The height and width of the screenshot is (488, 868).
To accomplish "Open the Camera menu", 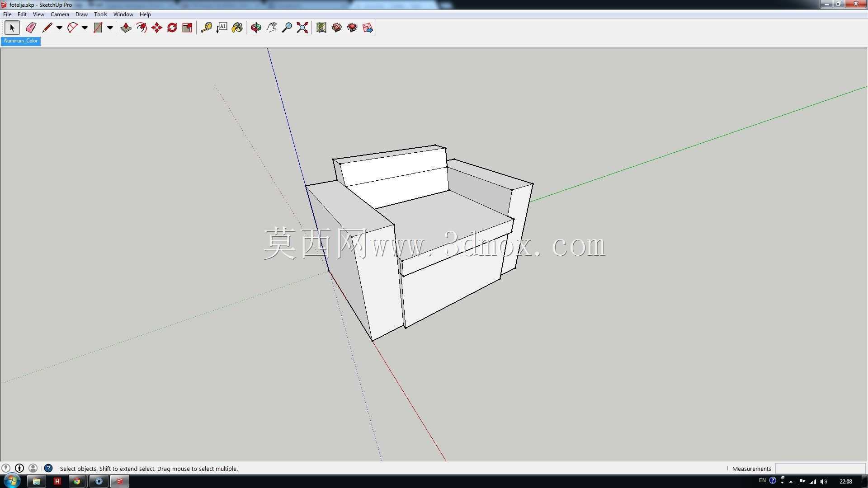I will 60,14.
